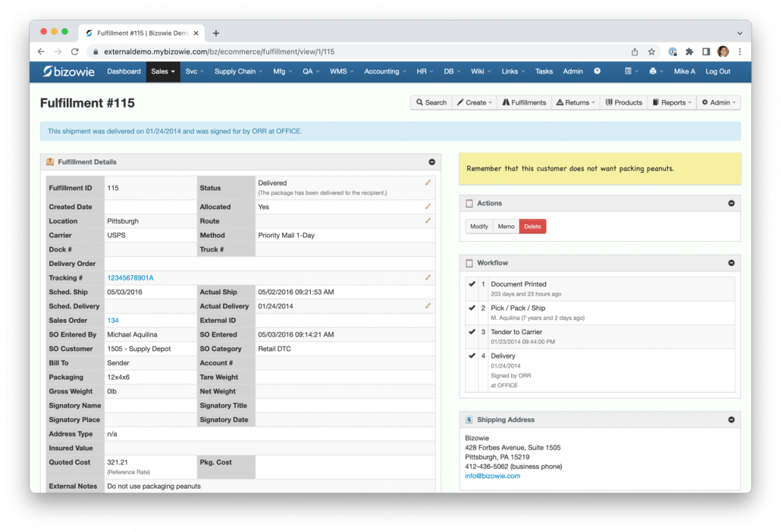The width and height of the screenshot is (781, 532).
Task: Edit the Actual Delivery date with pencil icon
Action: point(428,306)
